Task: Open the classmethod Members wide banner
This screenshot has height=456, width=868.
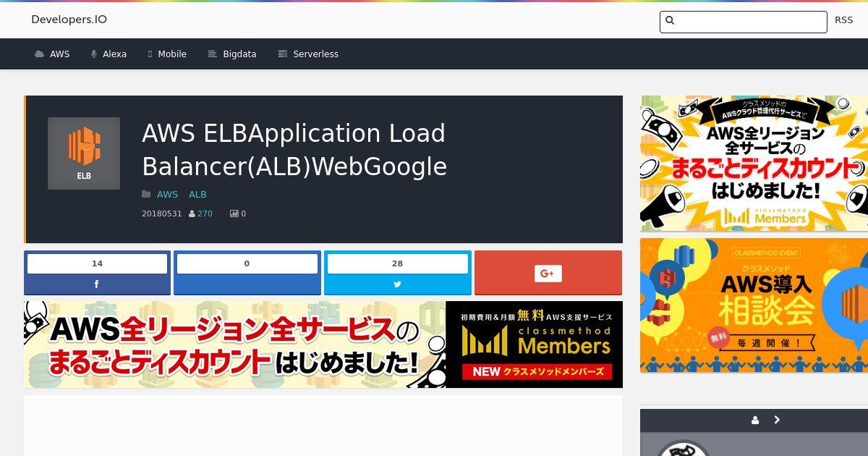Action: click(x=323, y=345)
